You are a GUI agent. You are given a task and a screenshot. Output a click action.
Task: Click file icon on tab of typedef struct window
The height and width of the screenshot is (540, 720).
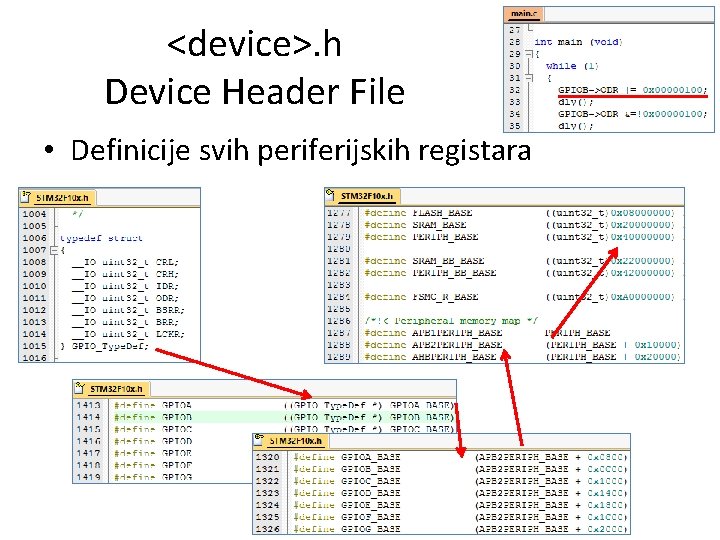point(27,197)
